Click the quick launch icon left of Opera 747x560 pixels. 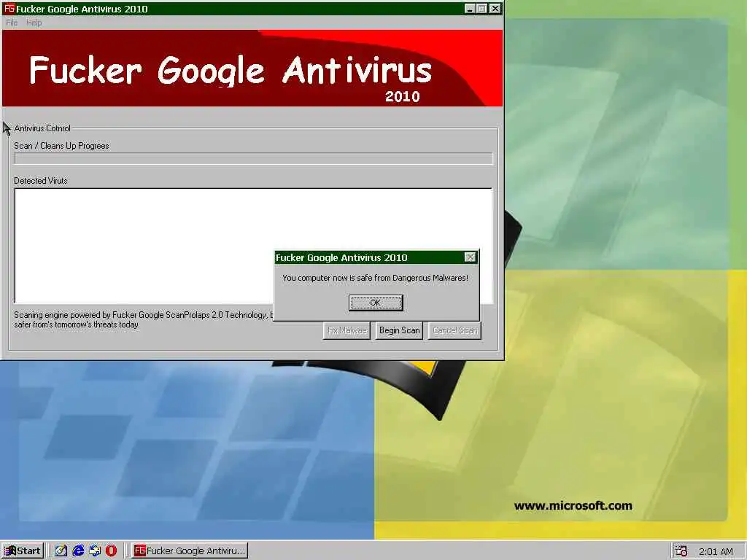pyautogui.click(x=95, y=551)
